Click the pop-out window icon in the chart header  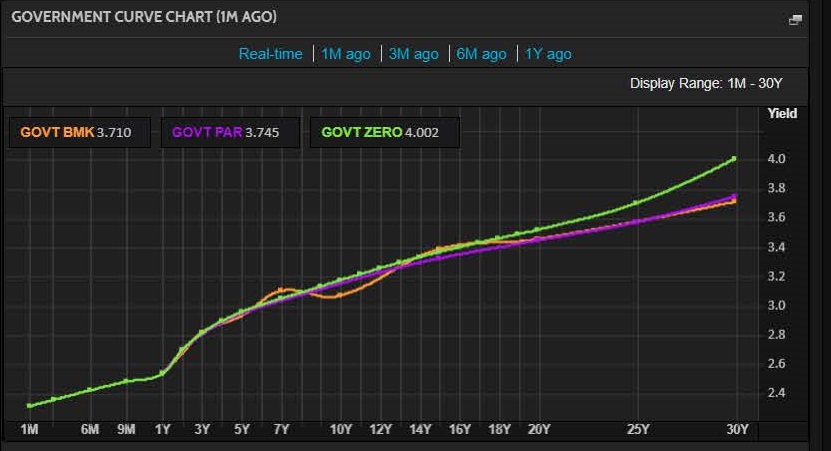(795, 20)
